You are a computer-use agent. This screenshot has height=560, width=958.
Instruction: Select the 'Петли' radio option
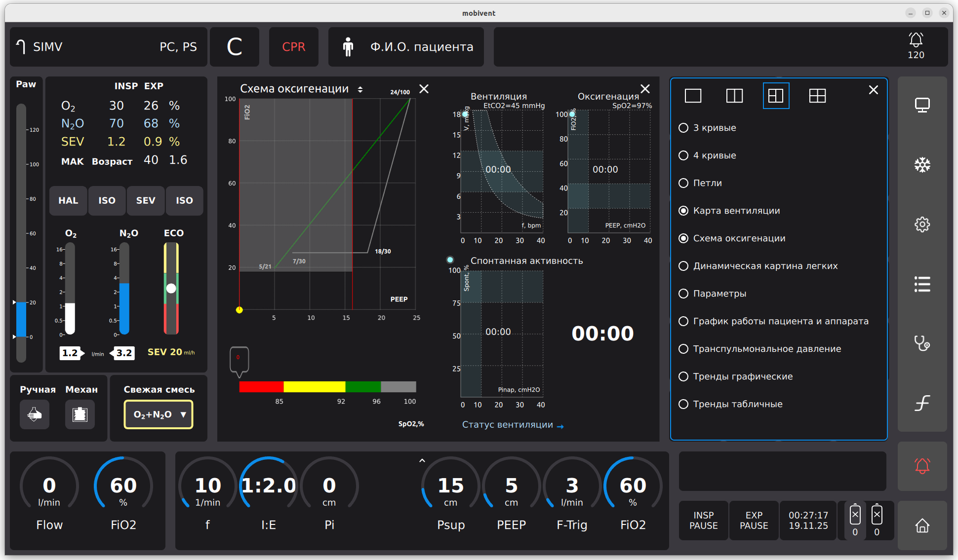(683, 183)
